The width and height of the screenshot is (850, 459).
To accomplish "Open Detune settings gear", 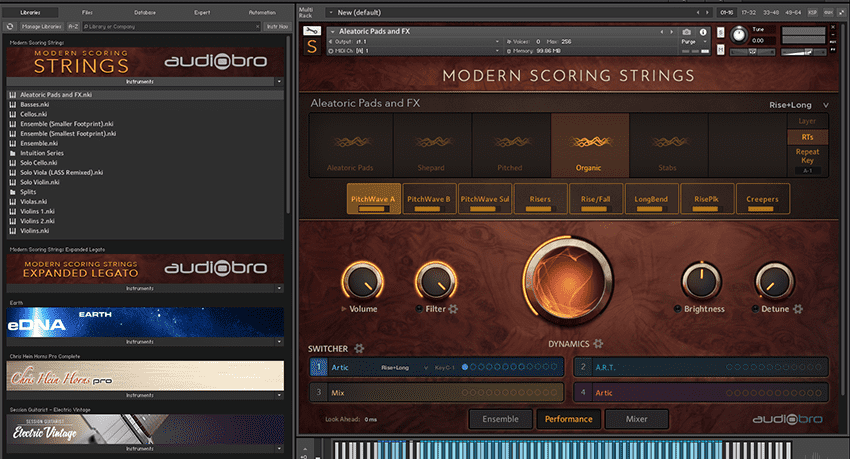I will click(798, 309).
